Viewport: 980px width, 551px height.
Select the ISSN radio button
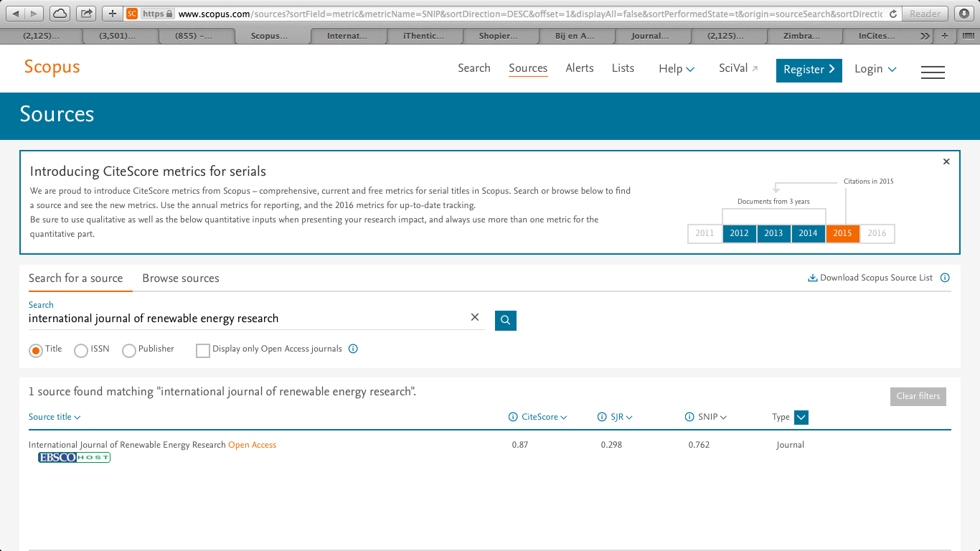pos(81,351)
